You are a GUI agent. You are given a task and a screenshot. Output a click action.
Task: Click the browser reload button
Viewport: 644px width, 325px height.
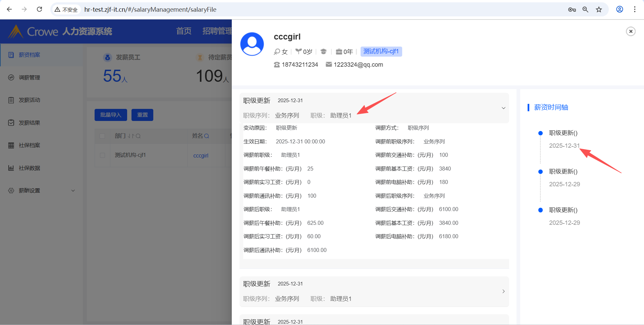point(40,9)
